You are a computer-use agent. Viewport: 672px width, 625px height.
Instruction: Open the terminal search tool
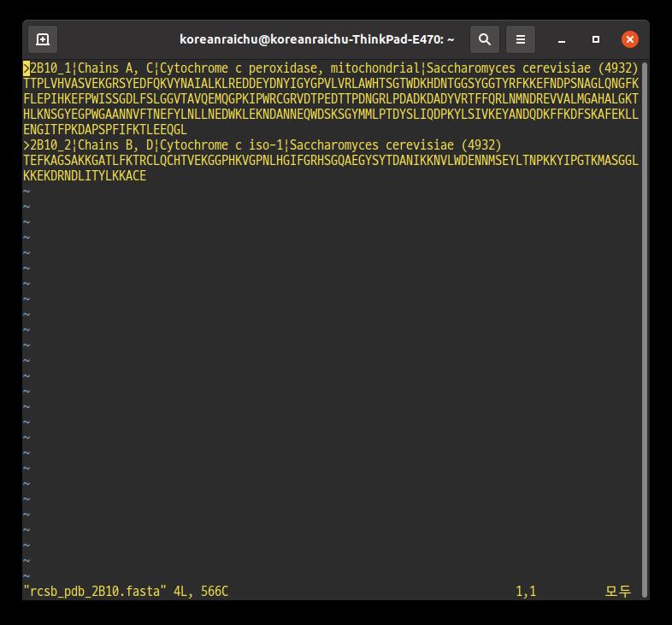point(484,39)
